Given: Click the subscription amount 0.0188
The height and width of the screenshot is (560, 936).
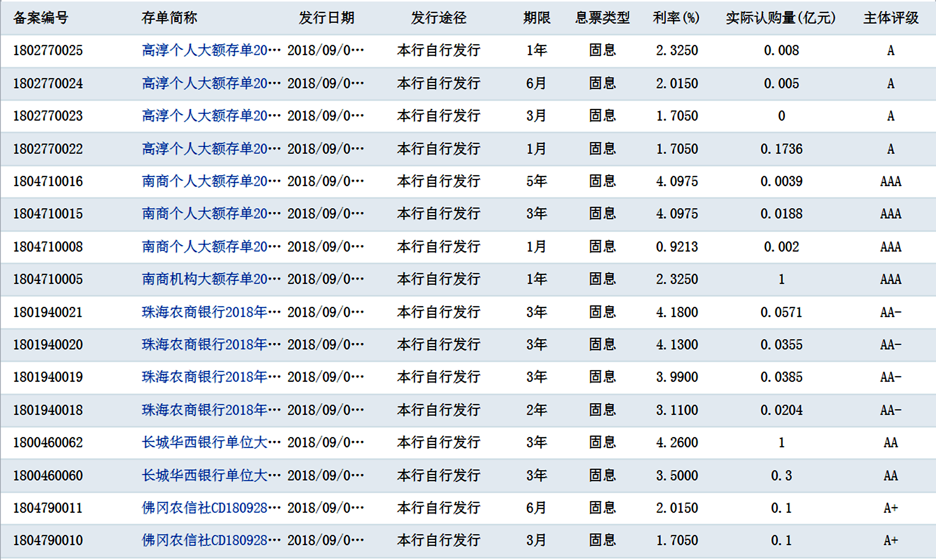Looking at the screenshot, I should tap(782, 214).
